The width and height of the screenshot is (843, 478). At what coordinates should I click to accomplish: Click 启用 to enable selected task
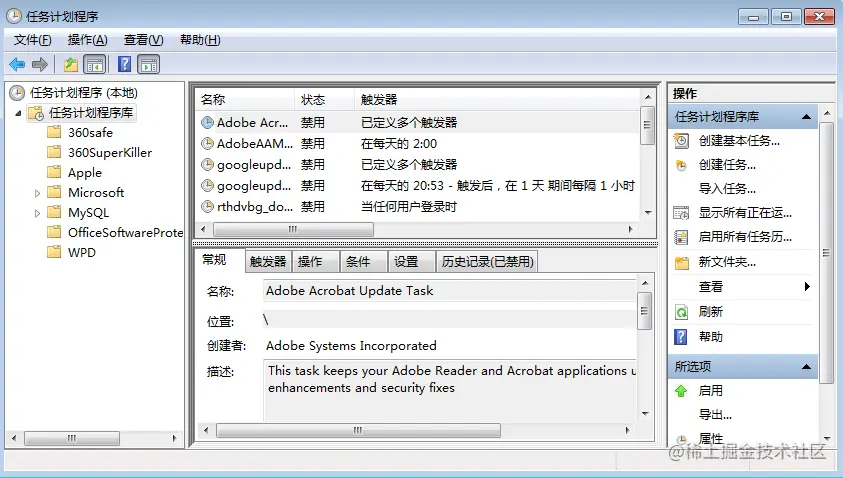click(x=710, y=391)
